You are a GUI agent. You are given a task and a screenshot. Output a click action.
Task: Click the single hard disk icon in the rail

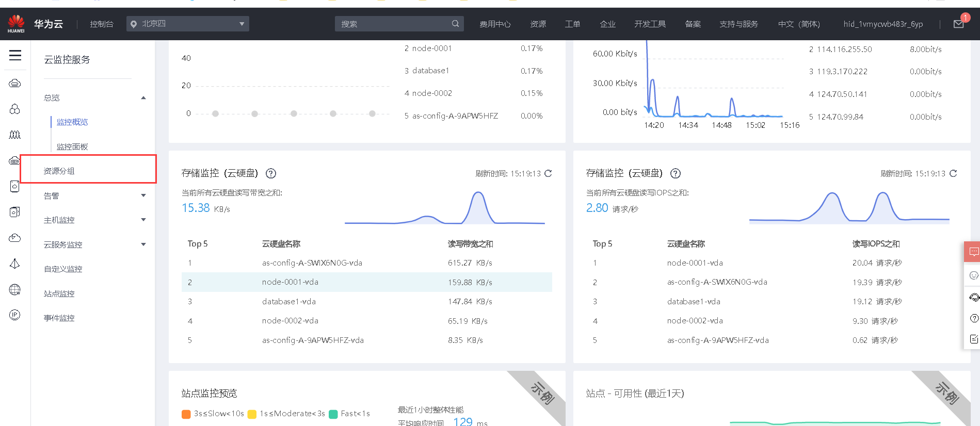(x=15, y=186)
